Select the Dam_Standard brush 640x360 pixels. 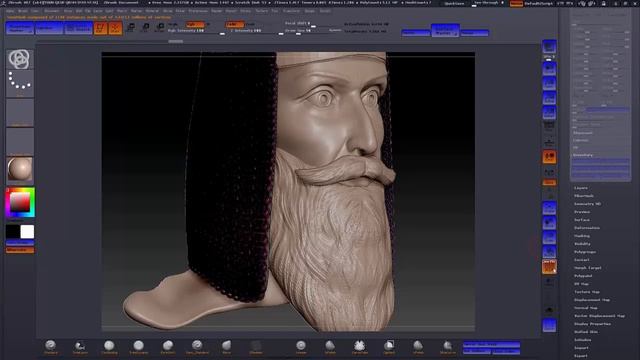point(197,347)
